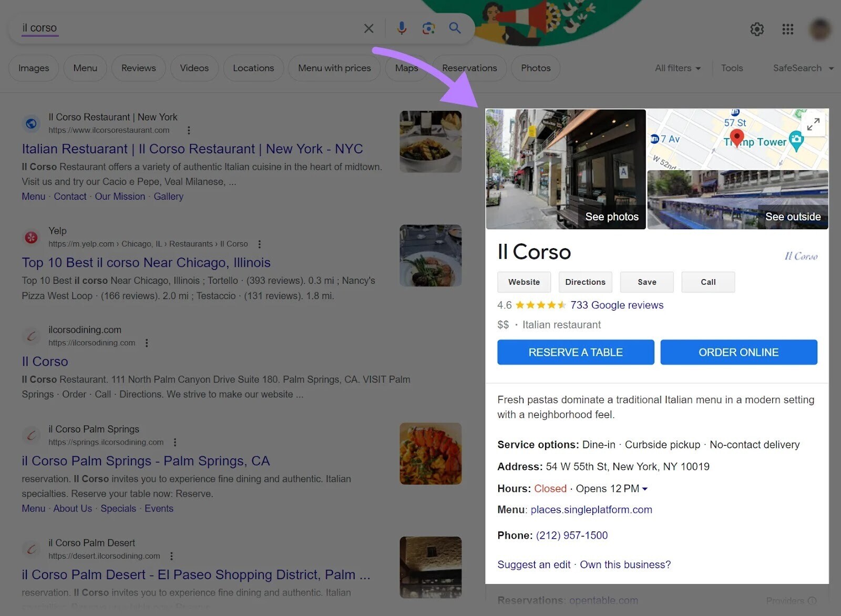Open more options for the Yelp result
Screen dimensions: 841x616
(x=259, y=244)
